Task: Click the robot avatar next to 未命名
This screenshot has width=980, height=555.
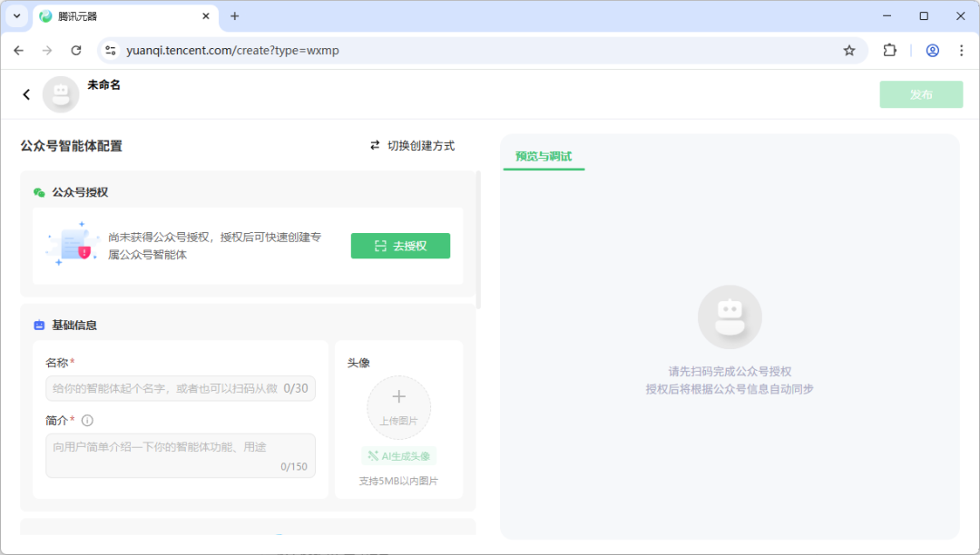Action: pyautogui.click(x=61, y=93)
